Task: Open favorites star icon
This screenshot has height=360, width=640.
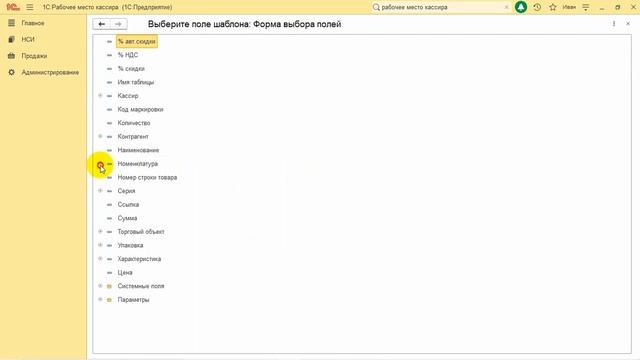Action: (553, 7)
